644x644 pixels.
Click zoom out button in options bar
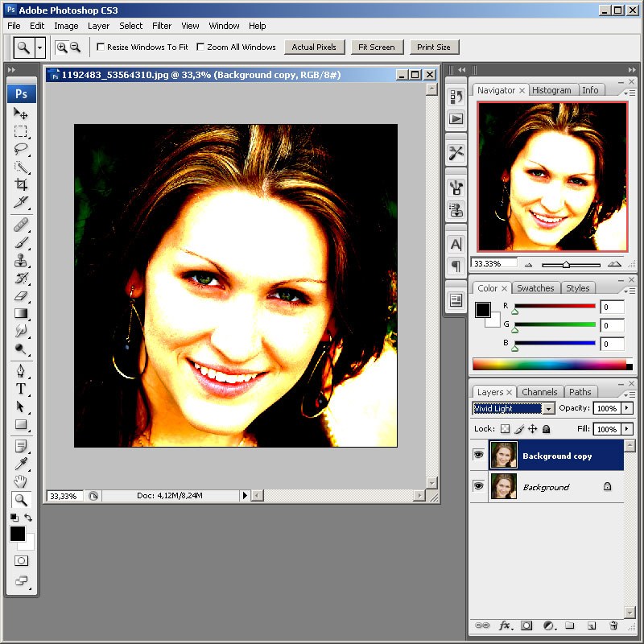75,47
